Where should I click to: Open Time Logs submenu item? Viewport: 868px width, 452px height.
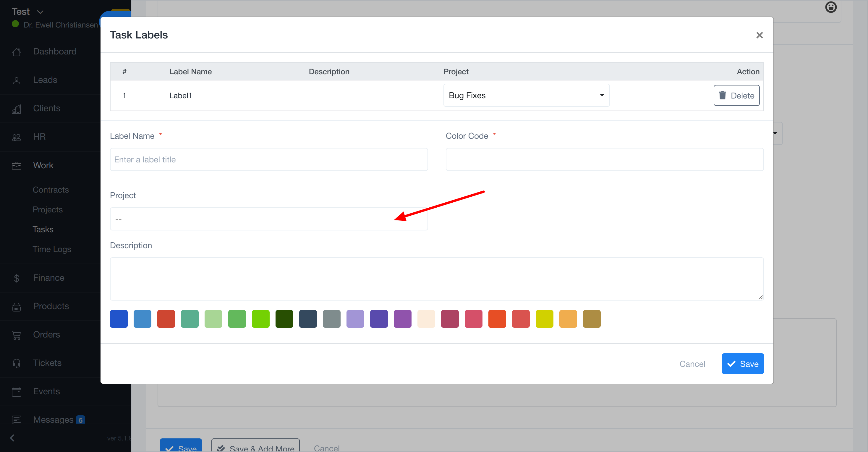pos(52,249)
